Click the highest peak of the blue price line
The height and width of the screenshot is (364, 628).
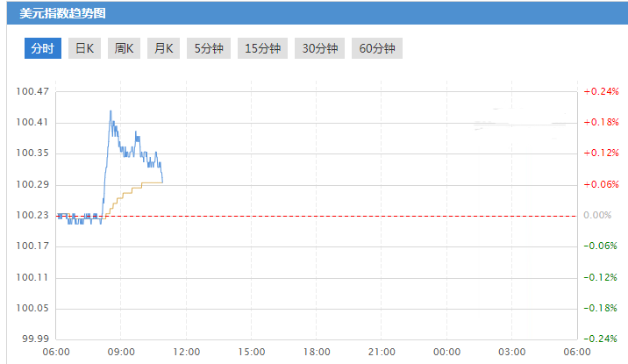(110, 111)
